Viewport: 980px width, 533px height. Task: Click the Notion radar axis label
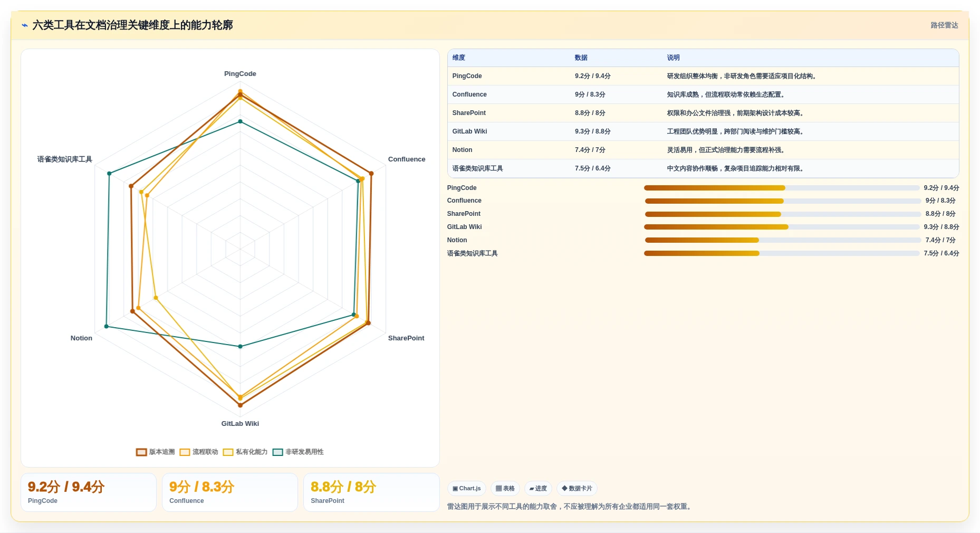(x=81, y=338)
